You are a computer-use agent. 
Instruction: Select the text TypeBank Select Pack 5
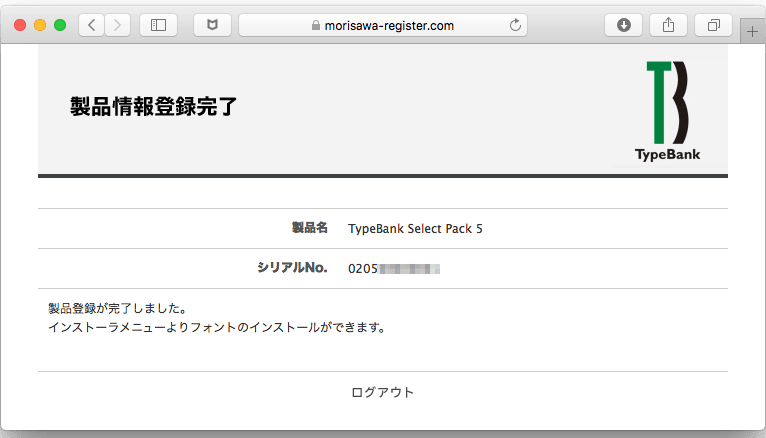[x=415, y=229]
